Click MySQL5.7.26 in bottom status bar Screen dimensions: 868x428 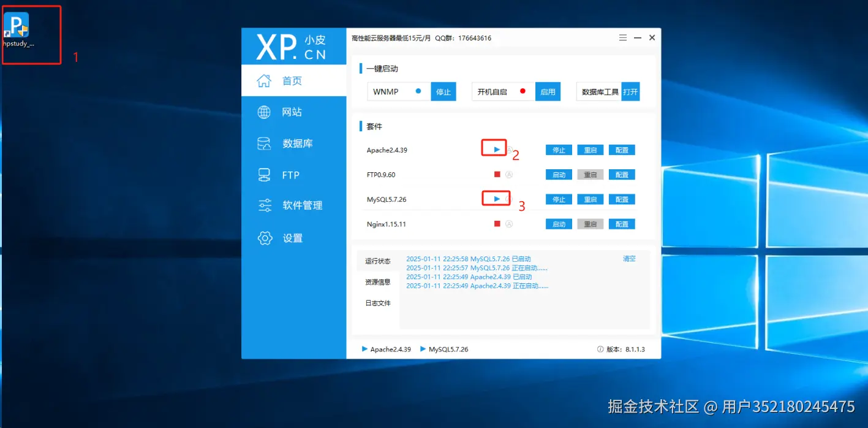pyautogui.click(x=444, y=350)
